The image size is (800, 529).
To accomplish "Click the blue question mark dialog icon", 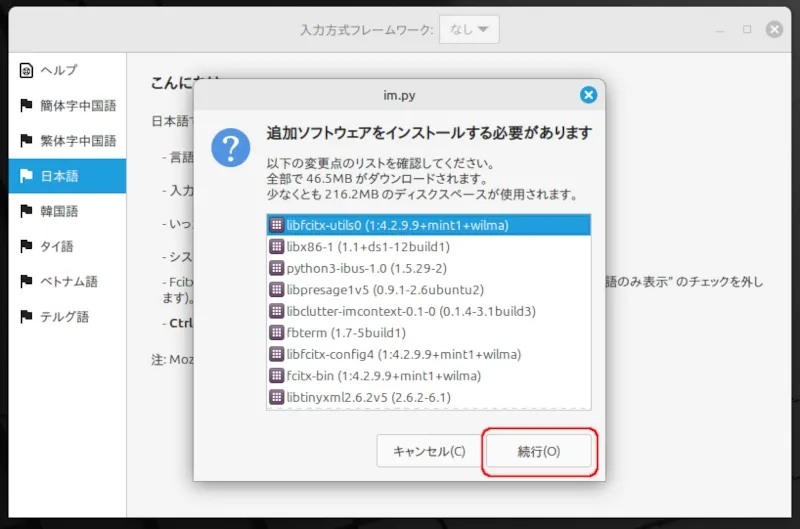I will (x=231, y=150).
